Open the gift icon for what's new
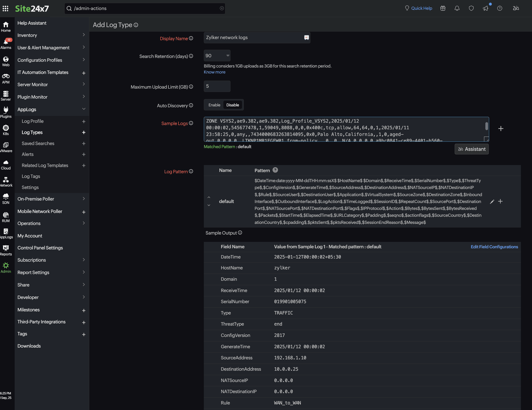 (443, 8)
